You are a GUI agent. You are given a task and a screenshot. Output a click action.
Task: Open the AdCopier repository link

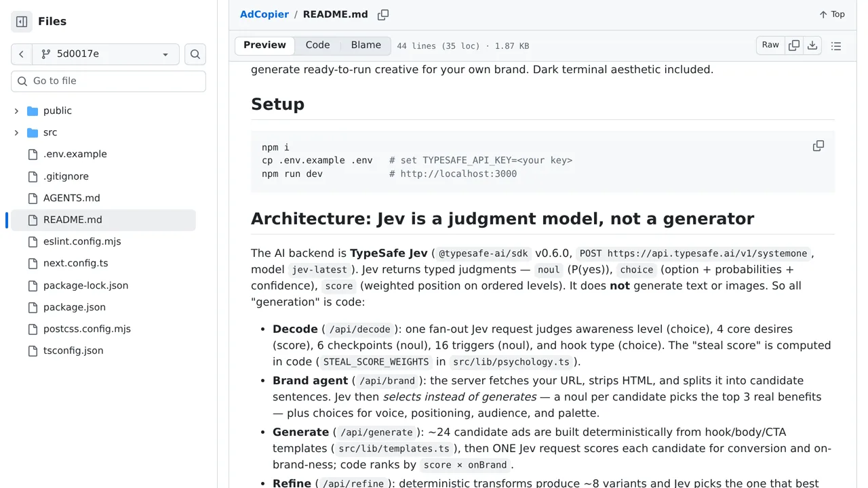(264, 14)
